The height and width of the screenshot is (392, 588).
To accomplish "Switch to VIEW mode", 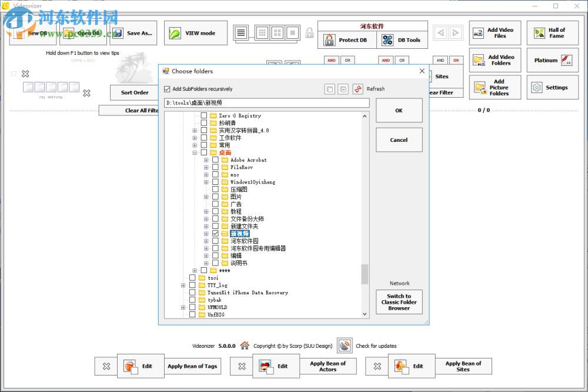I will (x=195, y=32).
